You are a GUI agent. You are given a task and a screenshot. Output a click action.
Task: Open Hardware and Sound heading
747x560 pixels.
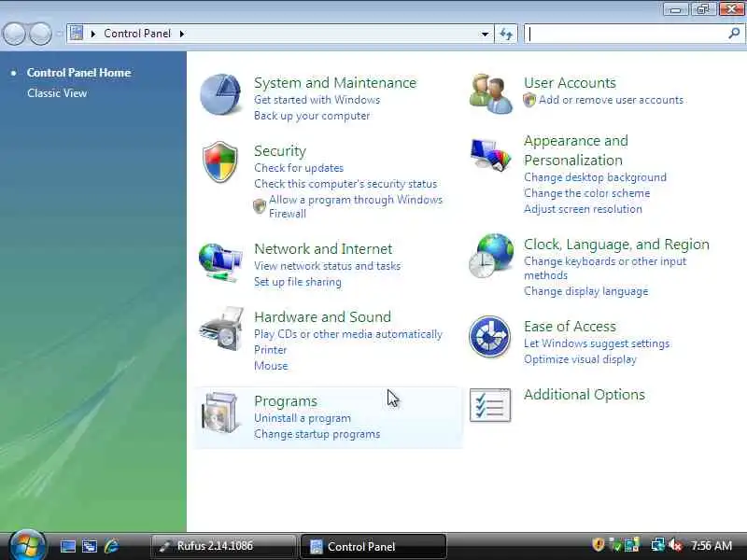coord(322,317)
